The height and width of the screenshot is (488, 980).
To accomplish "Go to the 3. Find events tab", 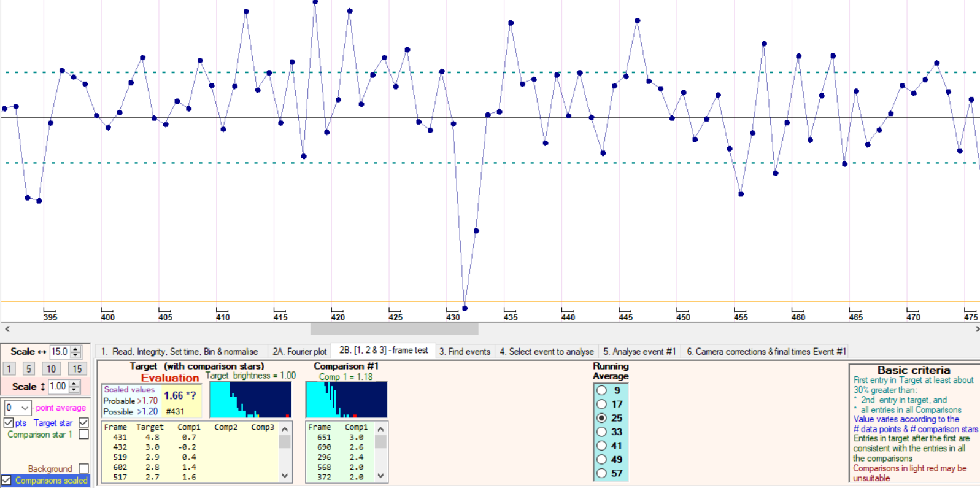I will [x=465, y=352].
